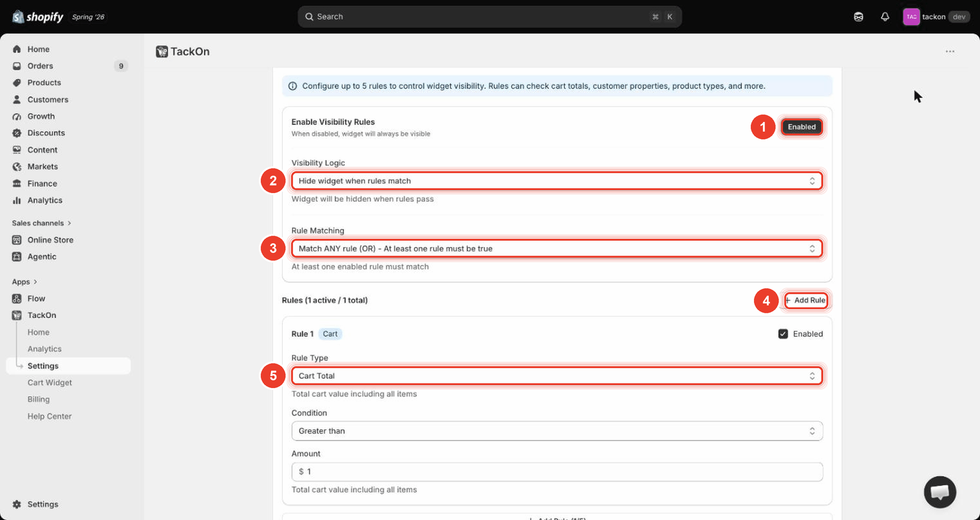The image size is (980, 520).
Task: Click the Shopify logo in the top bar
Action: coord(38,17)
